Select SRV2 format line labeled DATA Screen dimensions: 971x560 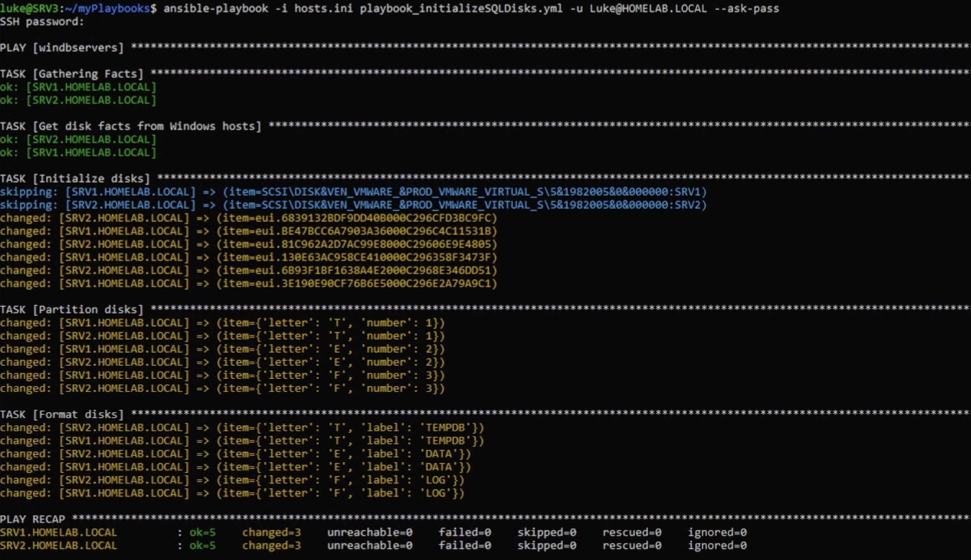[236, 455]
